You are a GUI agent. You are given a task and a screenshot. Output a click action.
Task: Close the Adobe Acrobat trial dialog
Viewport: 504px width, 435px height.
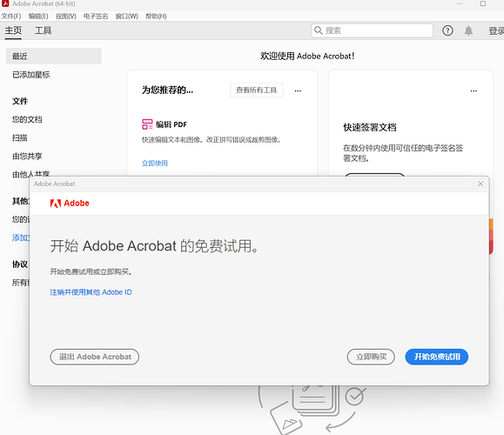[480, 184]
